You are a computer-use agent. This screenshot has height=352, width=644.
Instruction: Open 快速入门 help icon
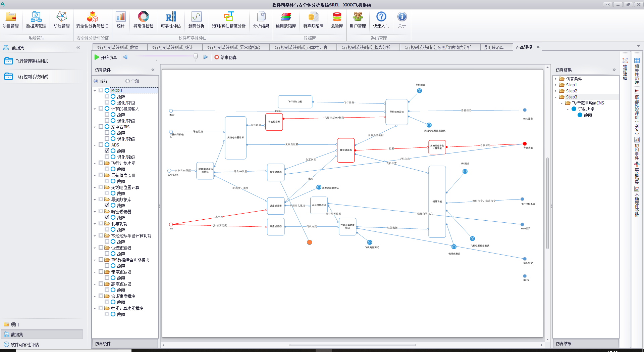[381, 20]
